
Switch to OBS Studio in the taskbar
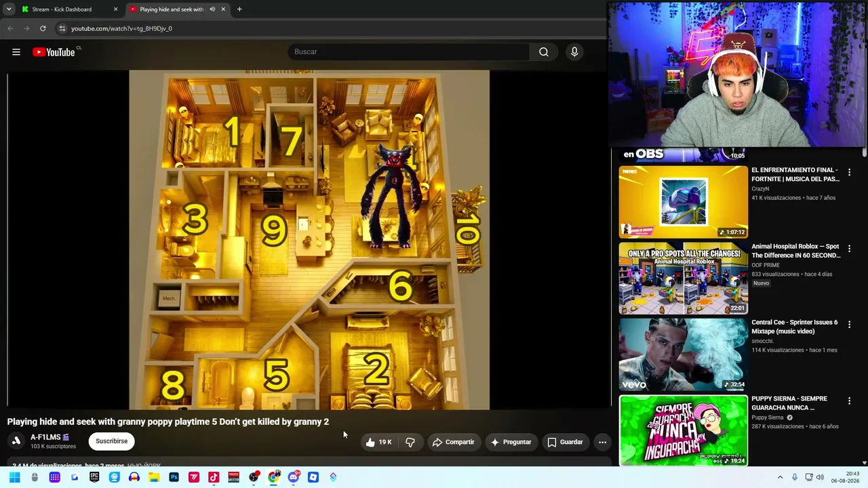pyautogui.click(x=254, y=477)
